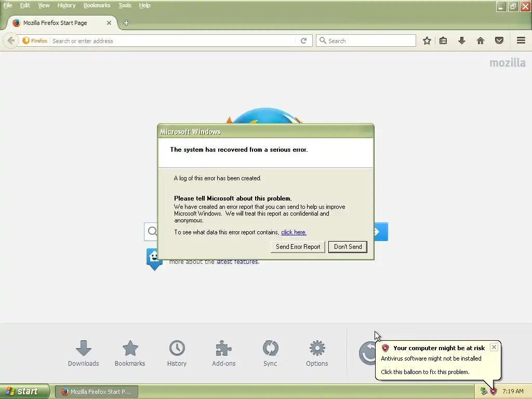The width and height of the screenshot is (532, 399).
Task: Open Downloads from start page
Action: pos(84,353)
